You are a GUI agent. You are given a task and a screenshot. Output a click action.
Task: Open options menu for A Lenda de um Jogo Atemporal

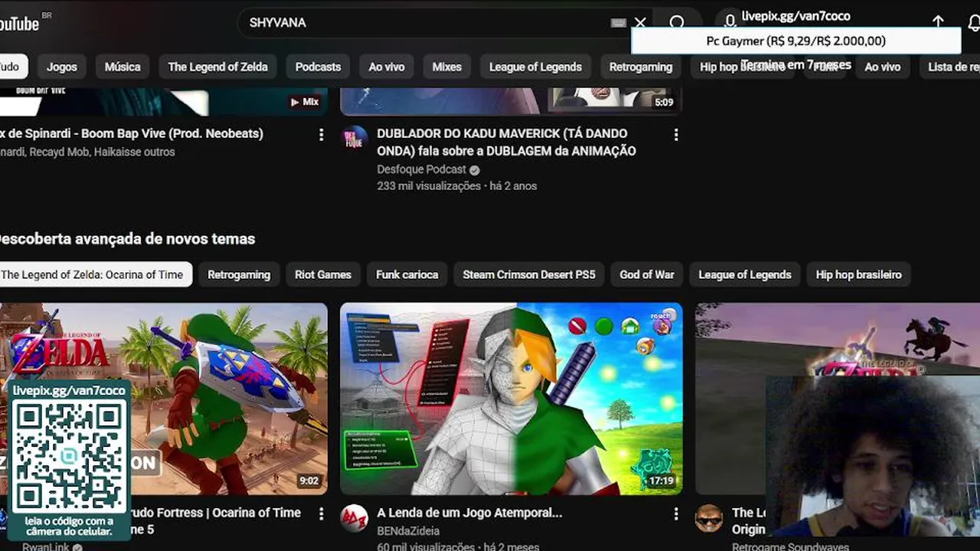point(675,514)
